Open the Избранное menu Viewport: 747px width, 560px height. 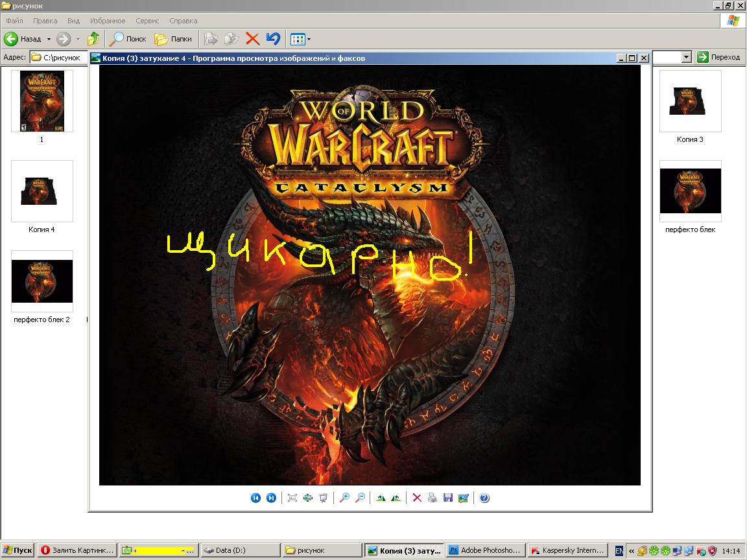(x=108, y=21)
